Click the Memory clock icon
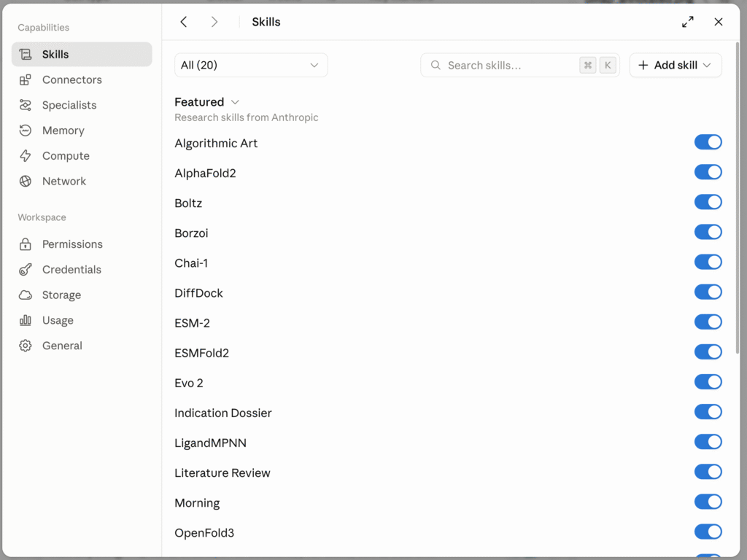The width and height of the screenshot is (747, 560). [x=26, y=130]
